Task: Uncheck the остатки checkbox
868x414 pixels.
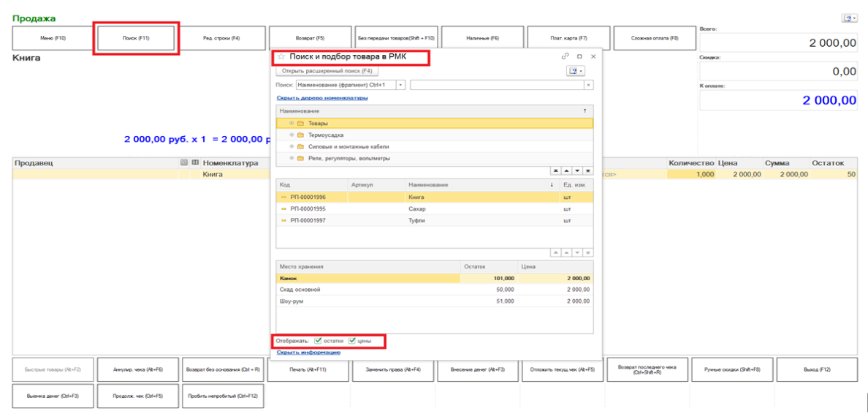Action: point(318,340)
